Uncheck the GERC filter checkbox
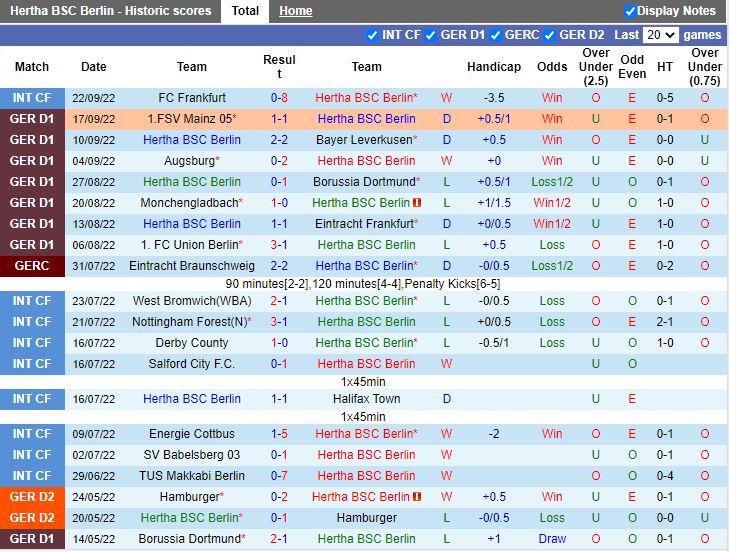The width and height of the screenshot is (729, 552). click(496, 35)
